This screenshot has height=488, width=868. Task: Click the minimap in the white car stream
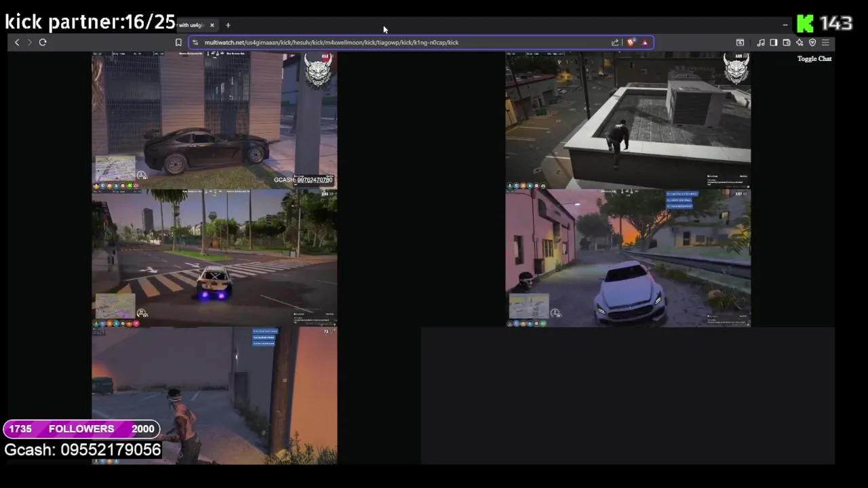point(529,306)
